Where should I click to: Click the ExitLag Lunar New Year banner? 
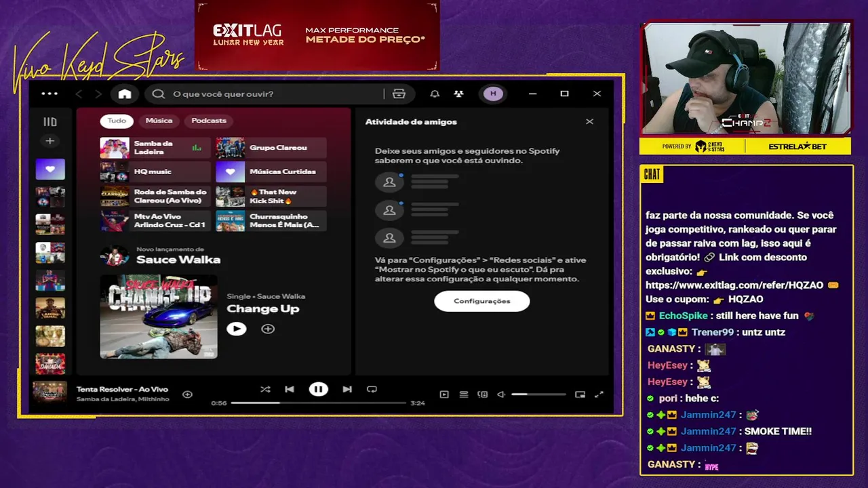pos(317,35)
